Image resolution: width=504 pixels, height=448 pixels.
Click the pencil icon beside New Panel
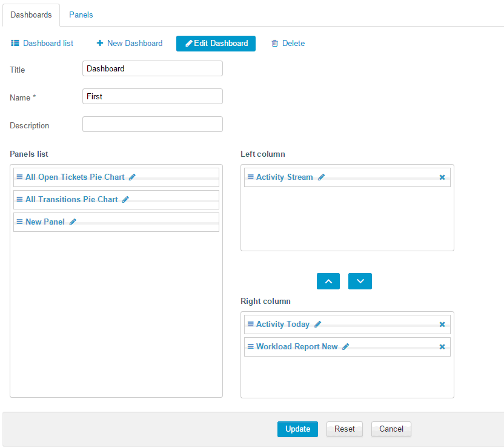pyautogui.click(x=73, y=222)
